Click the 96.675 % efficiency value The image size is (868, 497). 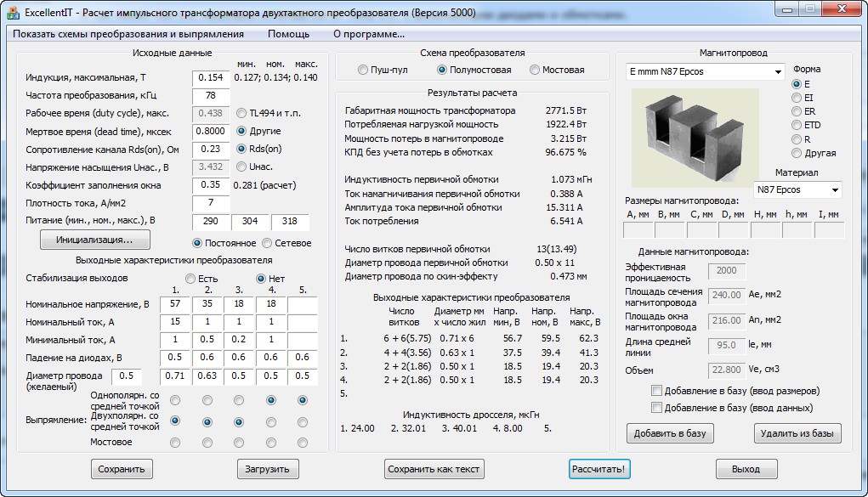565,152
